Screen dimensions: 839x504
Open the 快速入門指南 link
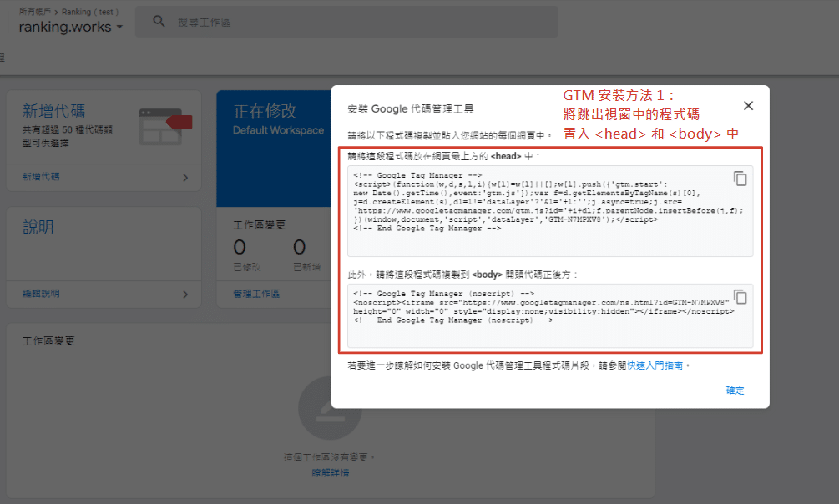(657, 365)
